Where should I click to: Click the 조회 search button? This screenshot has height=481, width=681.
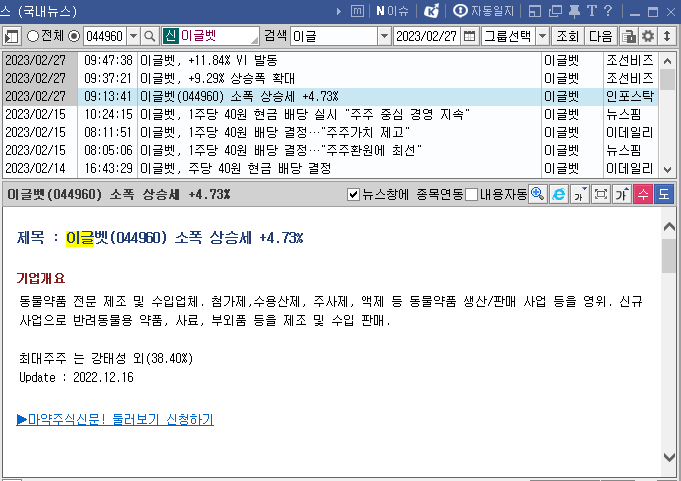tap(567, 36)
